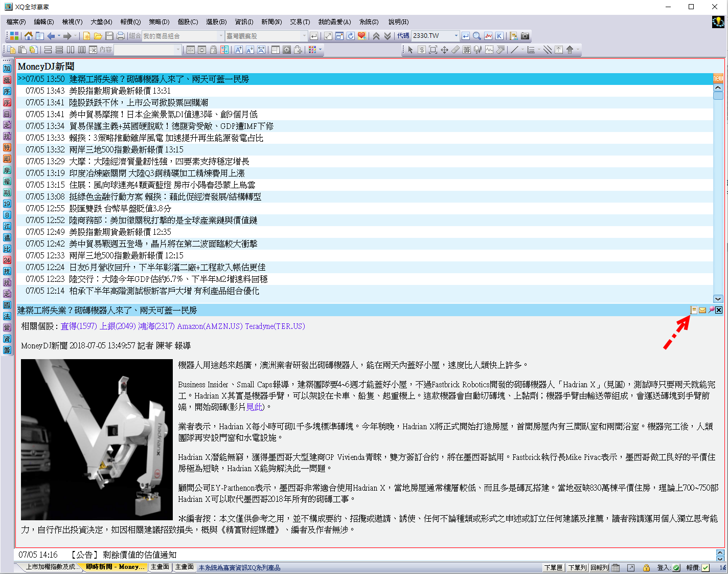Viewport: 728px width, 574px height.
Task: Click the envelope icon in the article header
Action: (x=702, y=310)
